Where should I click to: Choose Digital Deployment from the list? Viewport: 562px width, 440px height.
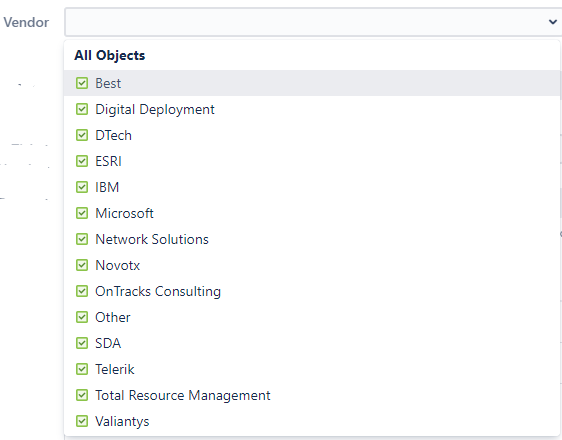[x=312, y=109]
